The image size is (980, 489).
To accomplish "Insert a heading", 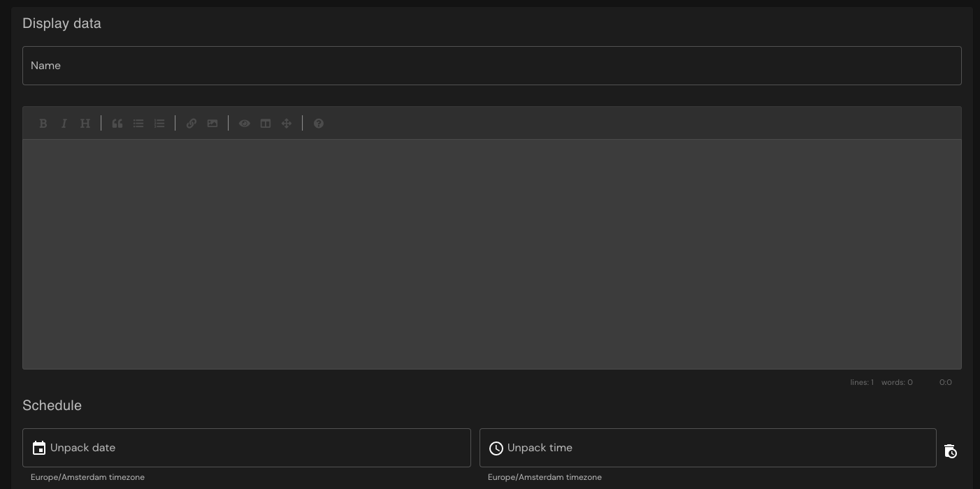I will 85,123.
